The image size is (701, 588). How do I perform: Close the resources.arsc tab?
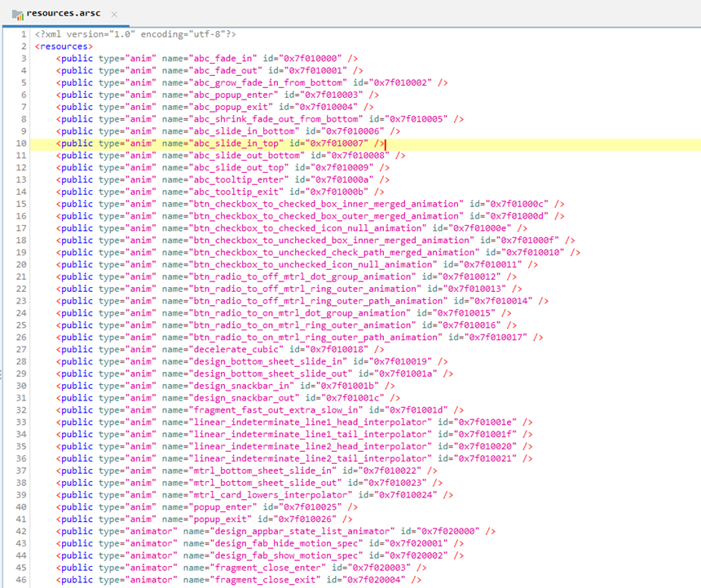click(x=114, y=15)
